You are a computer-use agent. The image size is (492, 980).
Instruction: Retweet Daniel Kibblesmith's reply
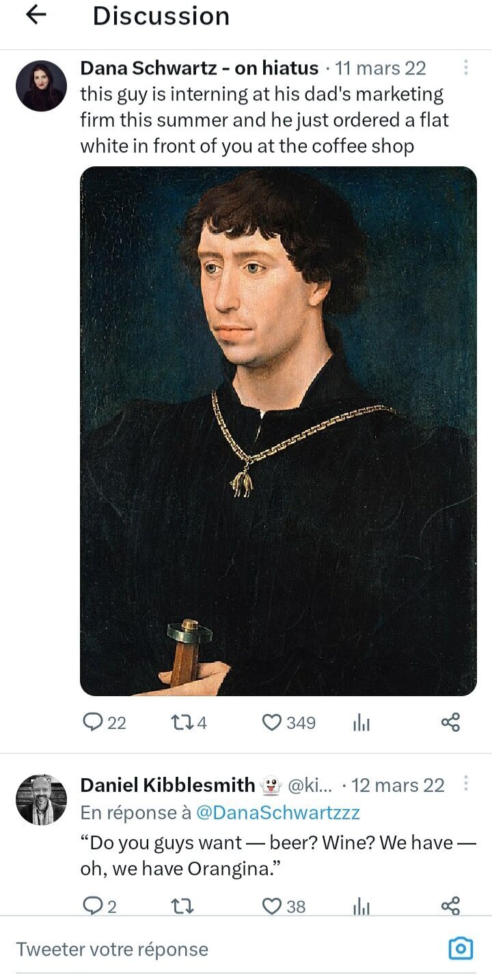click(181, 906)
